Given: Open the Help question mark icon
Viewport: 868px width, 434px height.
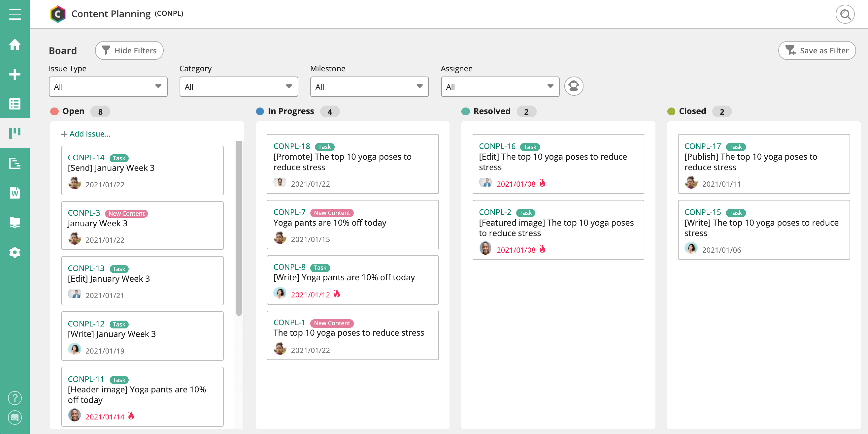Looking at the screenshot, I should 15,398.
